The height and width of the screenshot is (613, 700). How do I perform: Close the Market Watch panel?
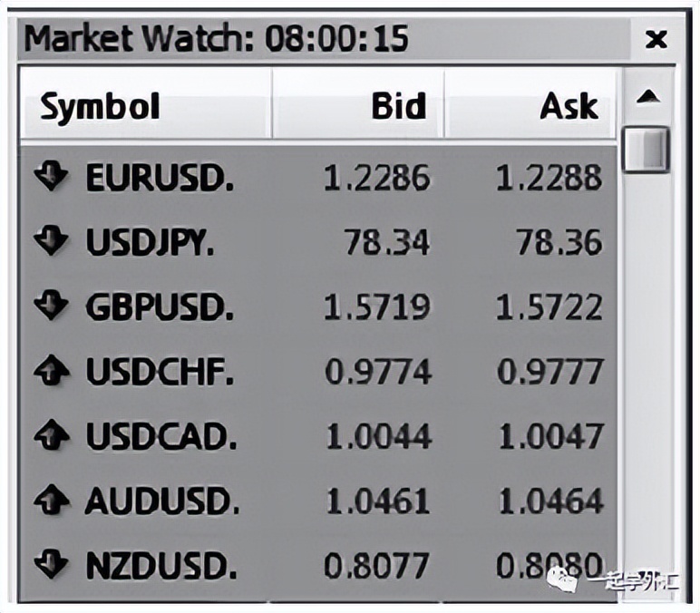tap(655, 39)
